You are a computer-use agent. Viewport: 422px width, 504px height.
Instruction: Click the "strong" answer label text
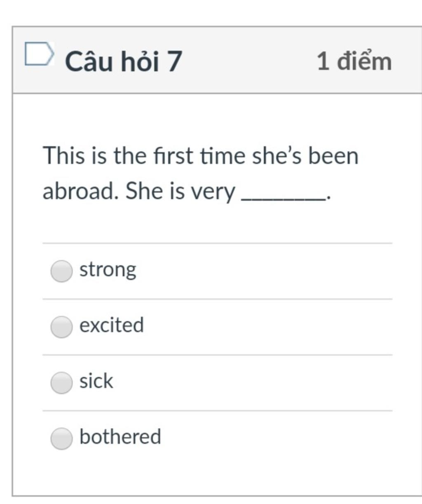coord(108,270)
